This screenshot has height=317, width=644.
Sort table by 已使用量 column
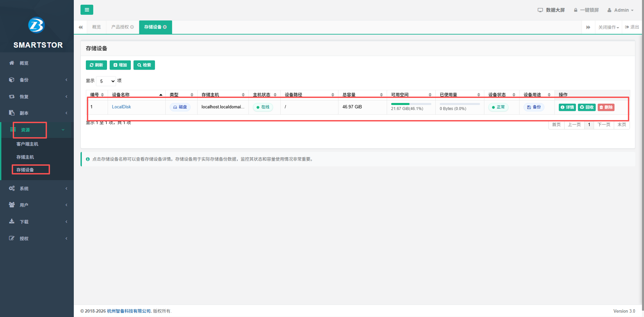coord(460,95)
